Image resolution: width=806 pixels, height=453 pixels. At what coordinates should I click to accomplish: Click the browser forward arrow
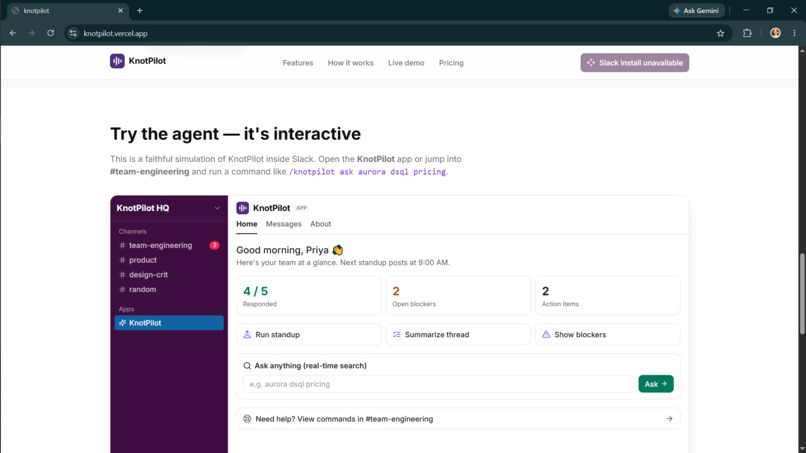coord(31,33)
